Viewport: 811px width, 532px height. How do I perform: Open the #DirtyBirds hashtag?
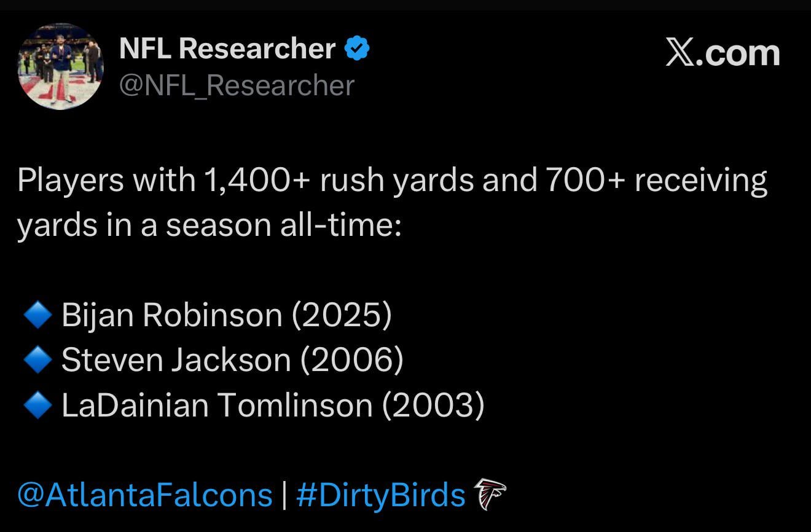[x=380, y=495]
